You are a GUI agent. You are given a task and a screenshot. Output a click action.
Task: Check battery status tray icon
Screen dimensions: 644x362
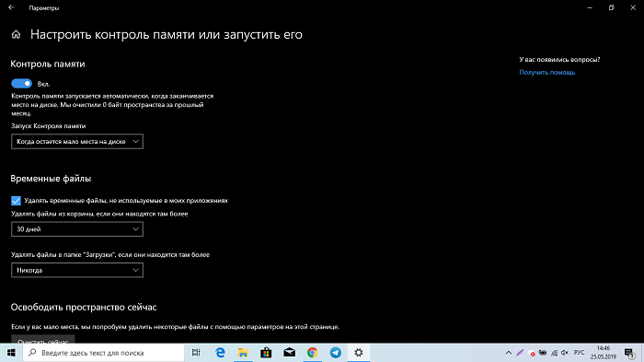click(x=543, y=353)
